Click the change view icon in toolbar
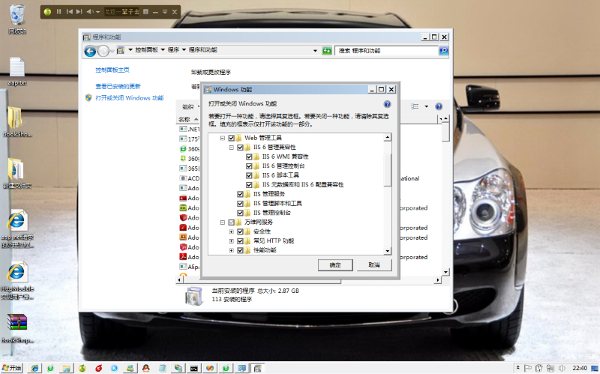 pos(415,106)
